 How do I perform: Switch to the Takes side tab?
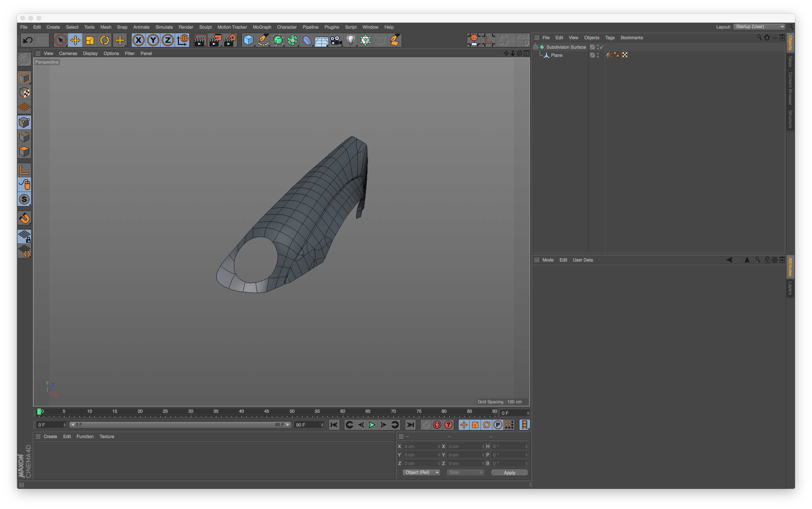[x=790, y=61]
